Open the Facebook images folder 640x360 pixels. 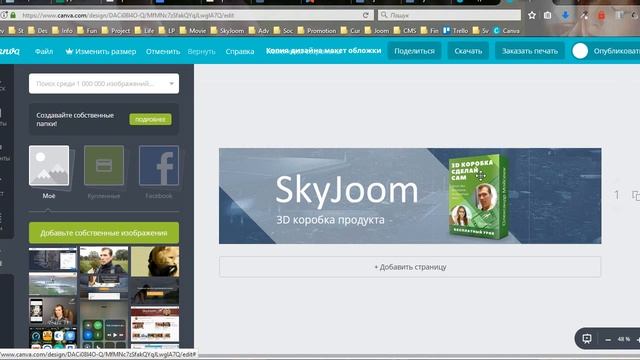coord(159,172)
